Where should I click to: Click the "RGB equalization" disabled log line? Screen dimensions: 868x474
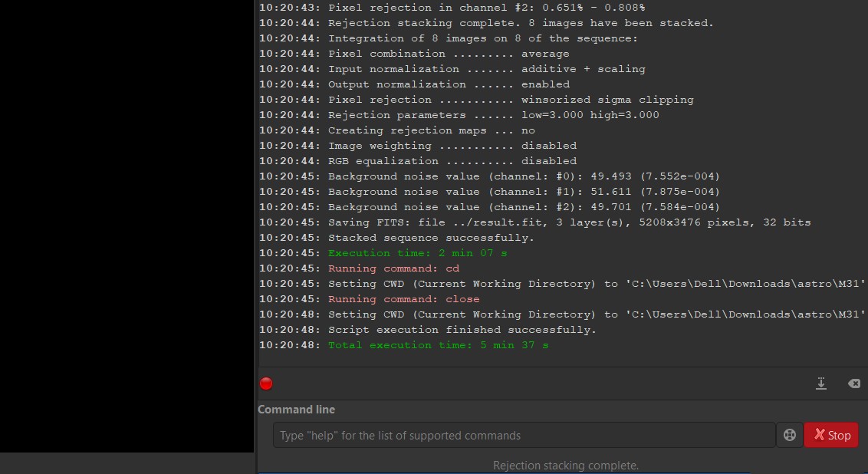click(452, 161)
